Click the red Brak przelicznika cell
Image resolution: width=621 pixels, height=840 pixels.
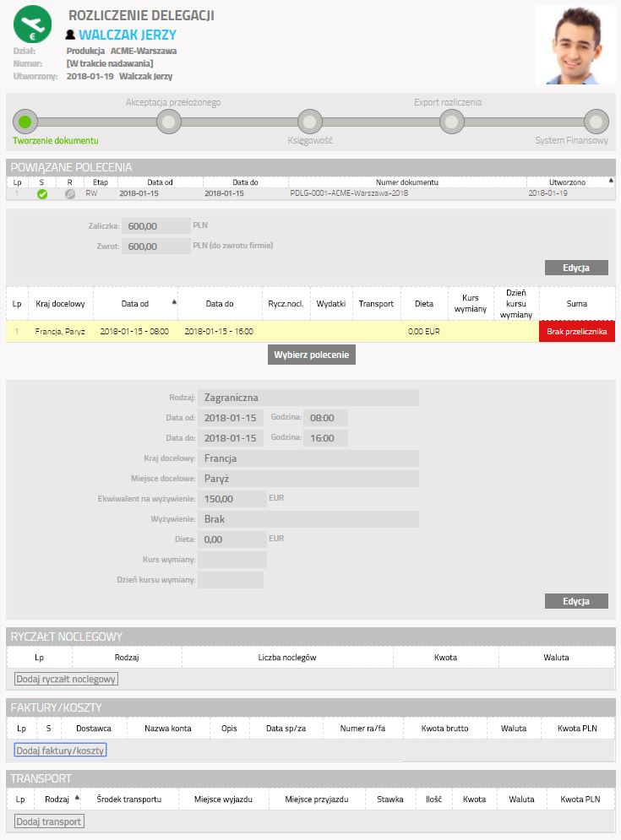(x=577, y=331)
